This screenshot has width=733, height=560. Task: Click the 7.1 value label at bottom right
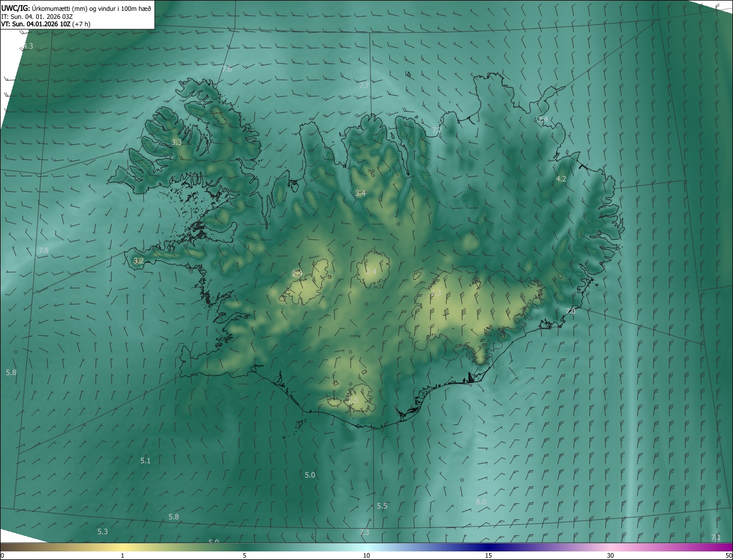716,537
